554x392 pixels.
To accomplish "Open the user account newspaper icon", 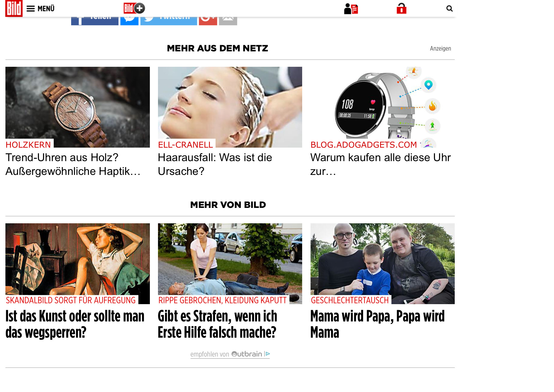I will 351,9.
